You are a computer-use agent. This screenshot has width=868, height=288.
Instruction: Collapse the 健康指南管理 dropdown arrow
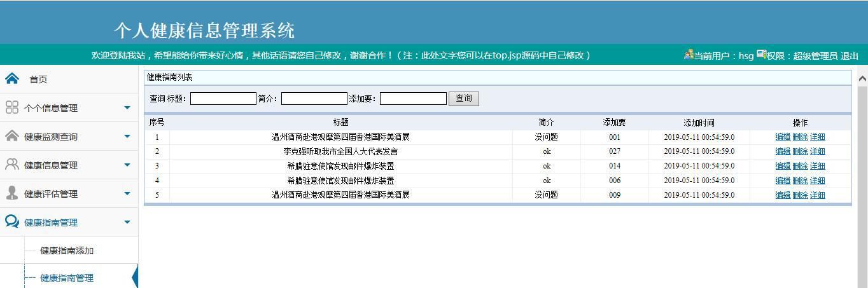click(x=127, y=222)
